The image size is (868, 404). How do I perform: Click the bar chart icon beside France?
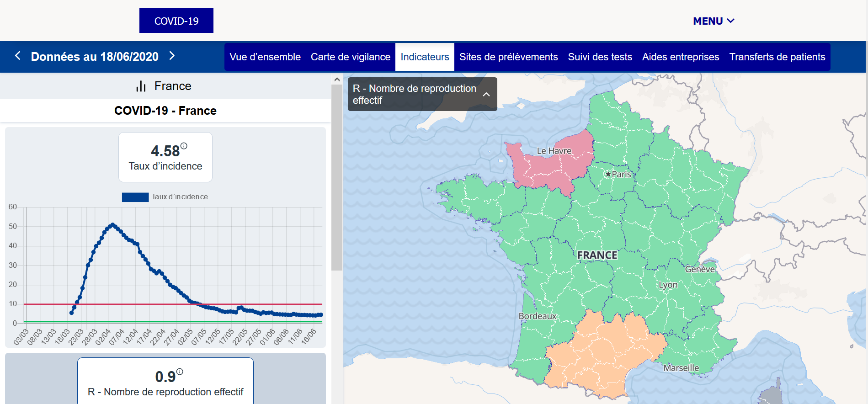click(141, 86)
